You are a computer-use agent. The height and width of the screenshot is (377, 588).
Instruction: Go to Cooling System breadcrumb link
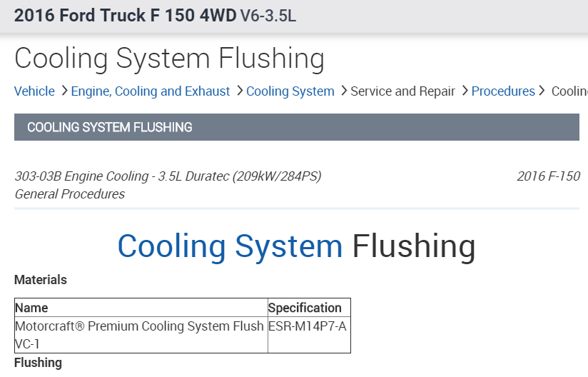290,91
